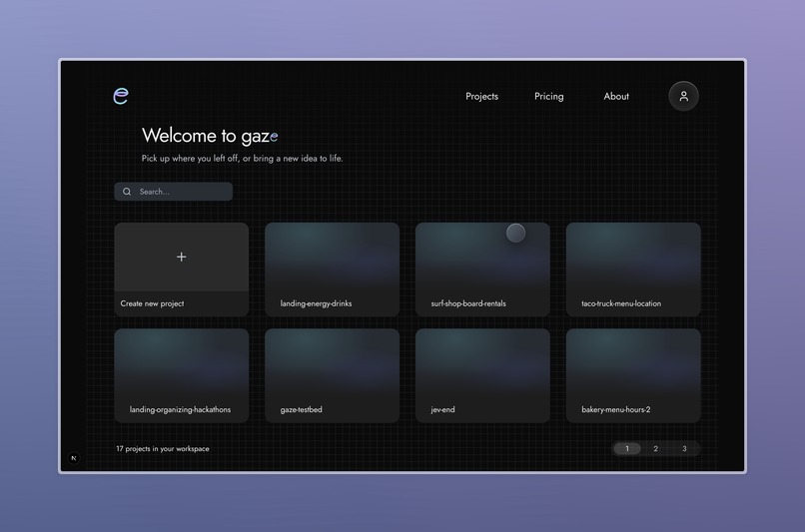The height and width of the screenshot is (532, 805).
Task: Open the Projects nav item
Action: pyautogui.click(x=481, y=96)
